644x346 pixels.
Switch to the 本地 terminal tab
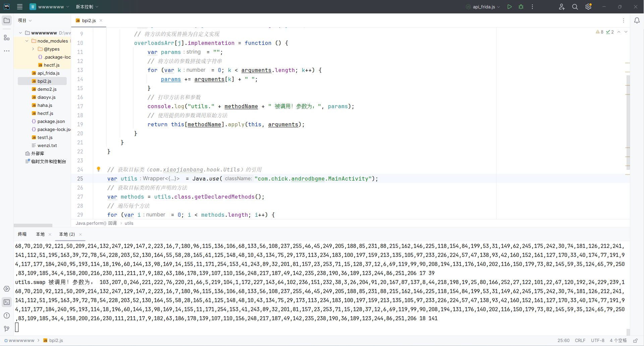[40, 234]
